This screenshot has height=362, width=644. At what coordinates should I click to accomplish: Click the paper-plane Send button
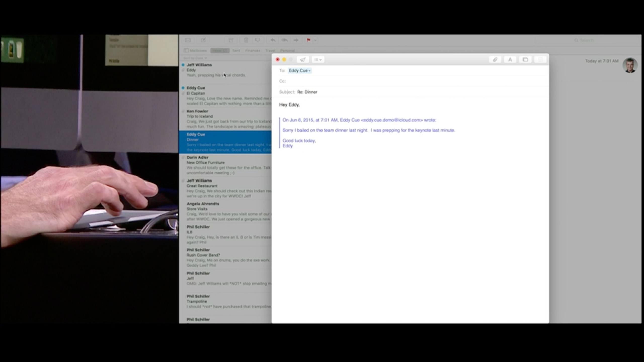point(303,60)
